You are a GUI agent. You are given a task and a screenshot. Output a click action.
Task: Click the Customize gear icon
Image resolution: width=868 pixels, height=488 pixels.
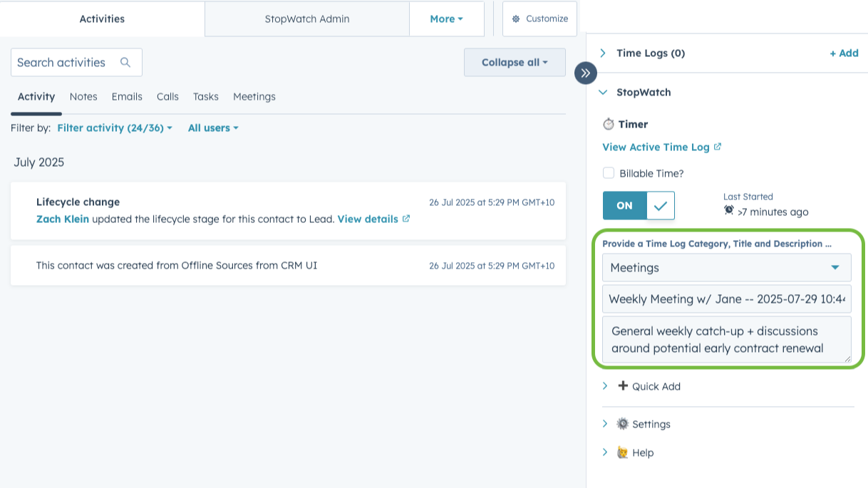coord(516,19)
